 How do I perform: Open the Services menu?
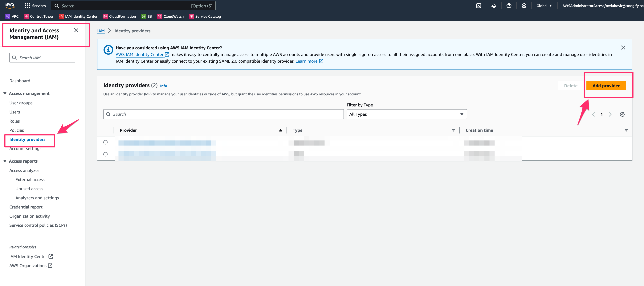pyautogui.click(x=35, y=6)
